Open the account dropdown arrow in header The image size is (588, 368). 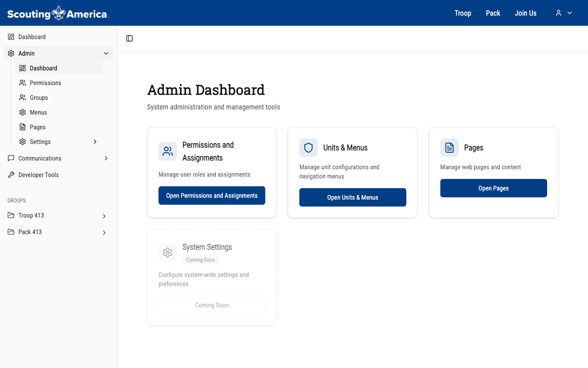(x=570, y=13)
